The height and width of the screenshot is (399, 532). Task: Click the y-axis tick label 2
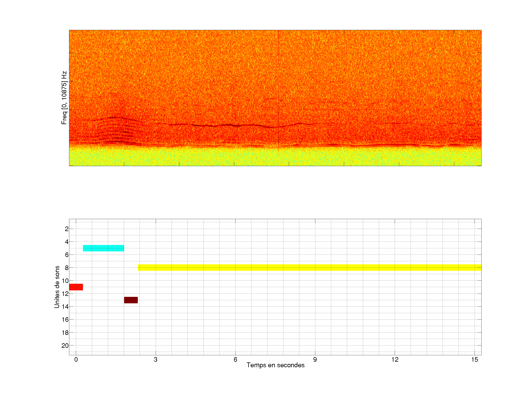pos(67,229)
